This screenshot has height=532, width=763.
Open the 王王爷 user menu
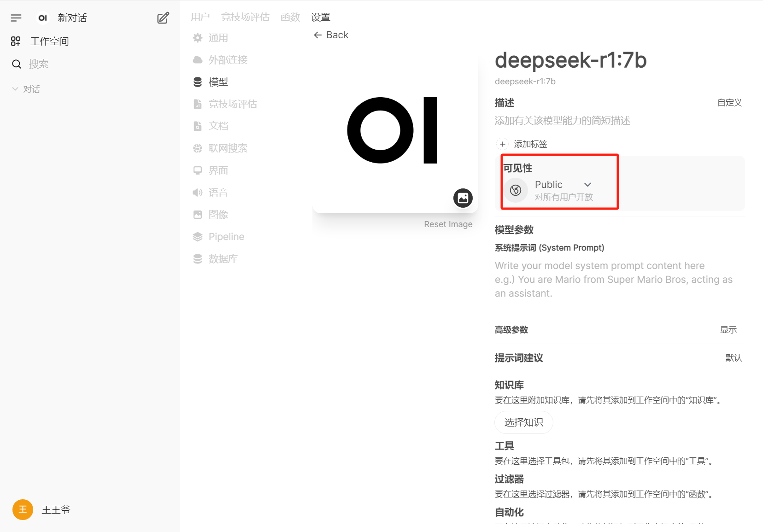tap(56, 510)
